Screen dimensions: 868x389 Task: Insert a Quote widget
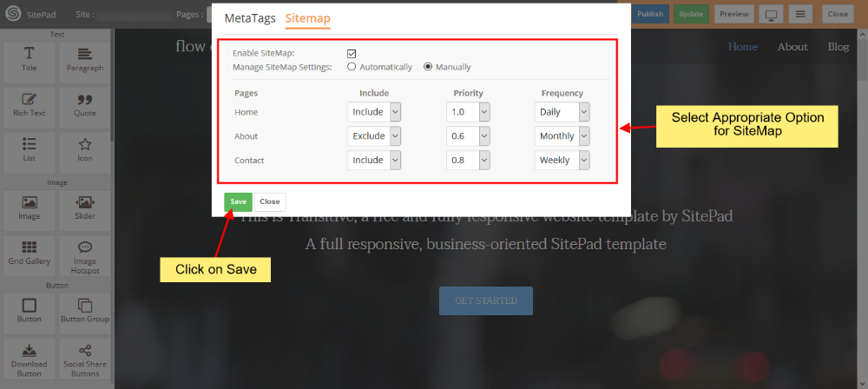[x=85, y=107]
